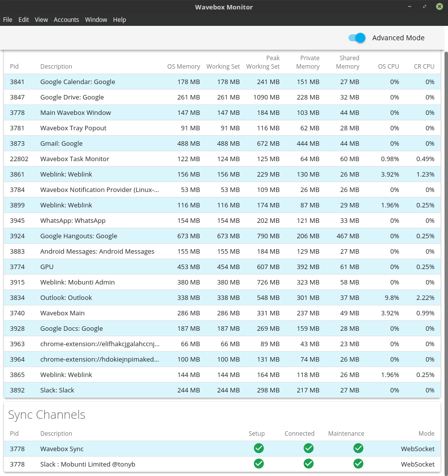
Task: Maximize the Wavebox Monitor window
Action: [x=425, y=6]
